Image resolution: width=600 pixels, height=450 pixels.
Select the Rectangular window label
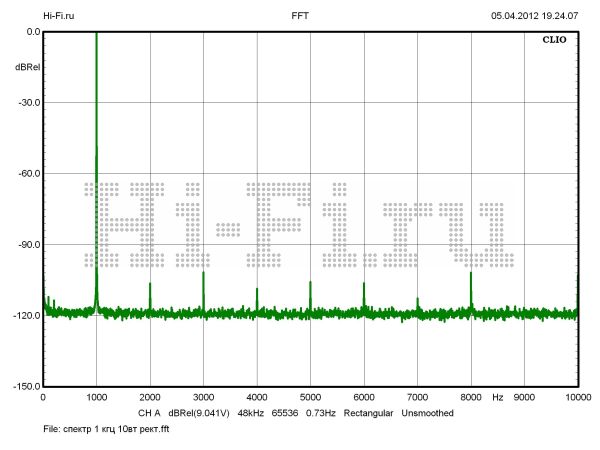coord(369,412)
